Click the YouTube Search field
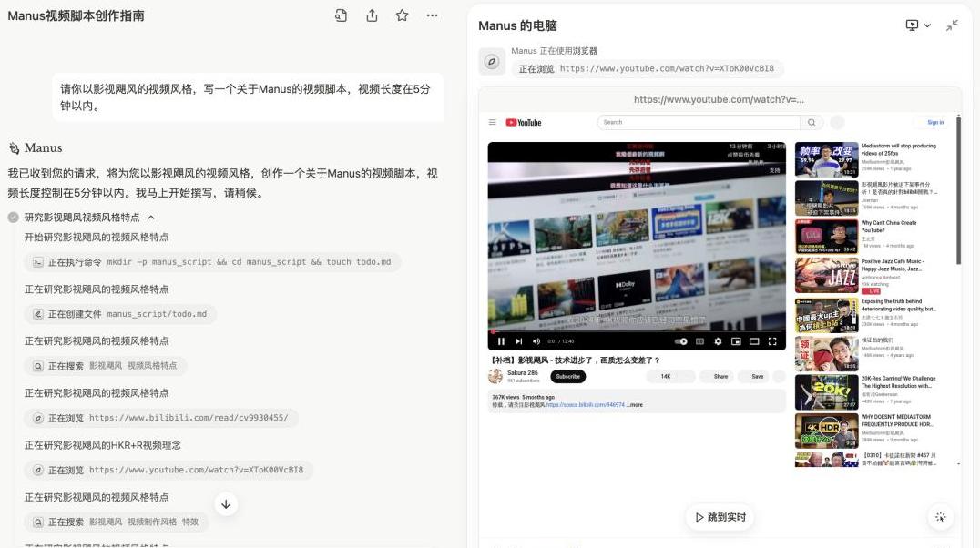 pos(699,123)
